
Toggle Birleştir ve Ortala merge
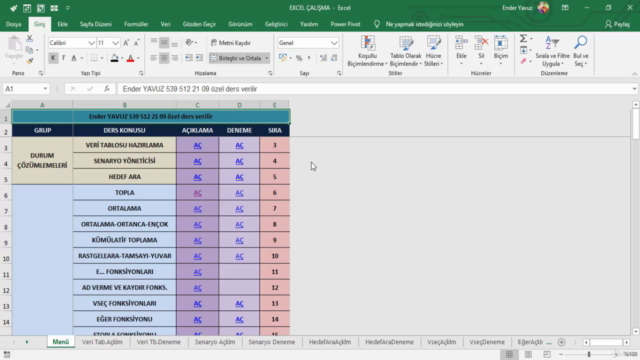click(236, 58)
